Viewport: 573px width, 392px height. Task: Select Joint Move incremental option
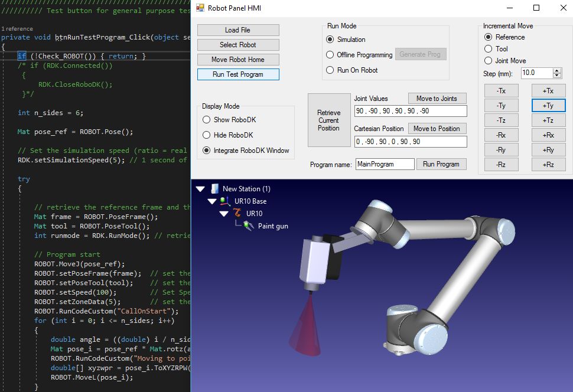pos(488,61)
